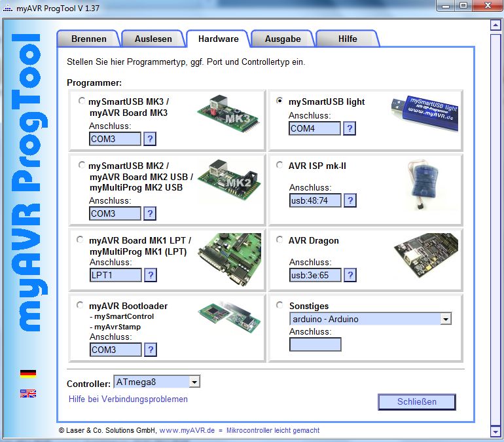Open Hilfe bei Verbindungsproblemen link
Image resolution: width=504 pixels, height=442 pixels.
(128, 399)
